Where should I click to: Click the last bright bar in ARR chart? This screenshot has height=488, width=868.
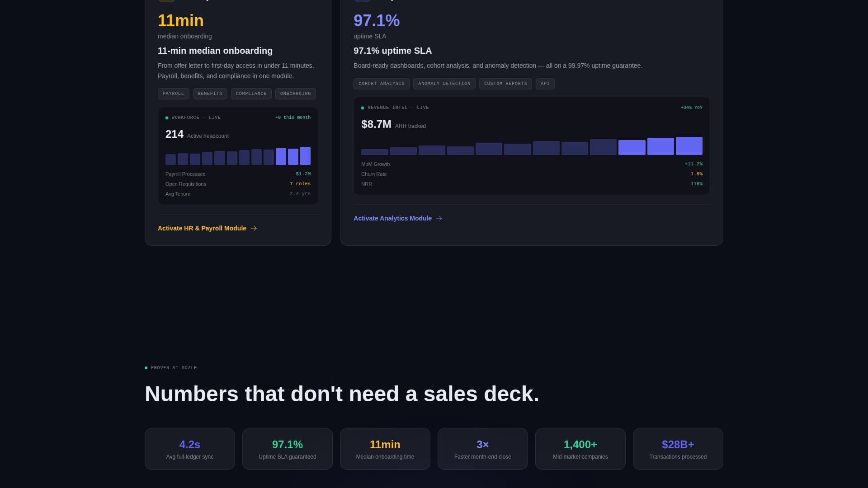pos(689,146)
